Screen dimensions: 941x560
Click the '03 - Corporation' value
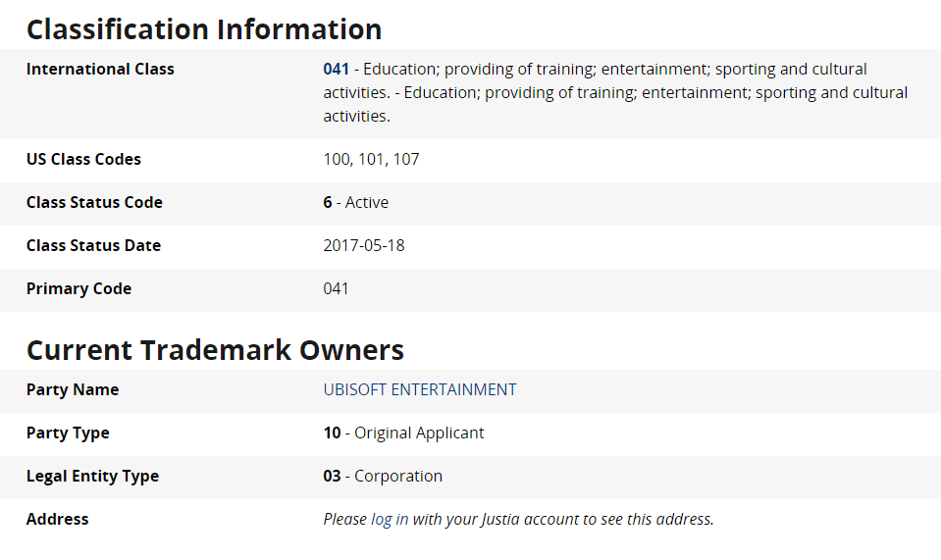pos(383,476)
